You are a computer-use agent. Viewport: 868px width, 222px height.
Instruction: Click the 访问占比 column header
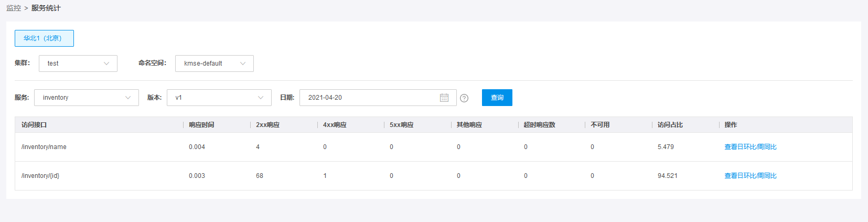(670, 125)
